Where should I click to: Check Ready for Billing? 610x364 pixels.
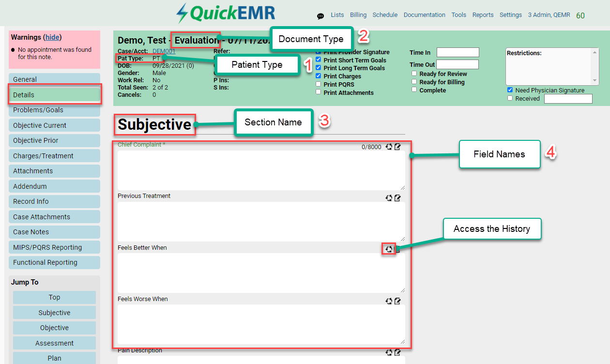coord(414,82)
